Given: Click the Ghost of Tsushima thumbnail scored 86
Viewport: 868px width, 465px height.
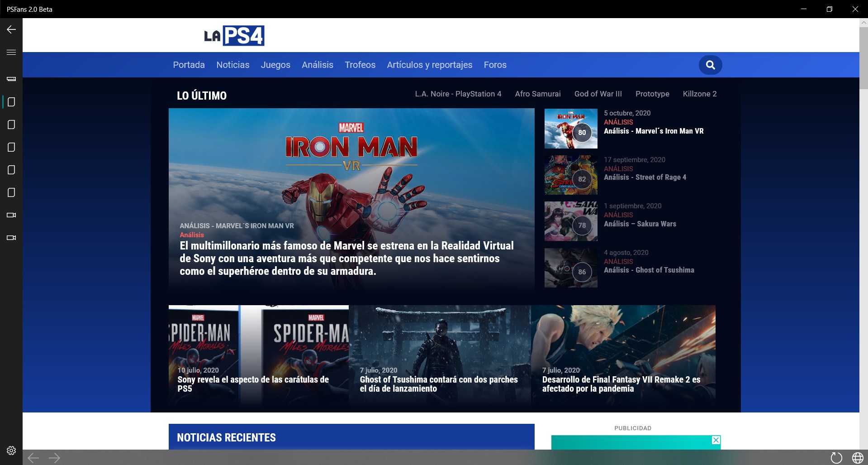Looking at the screenshot, I should [571, 268].
